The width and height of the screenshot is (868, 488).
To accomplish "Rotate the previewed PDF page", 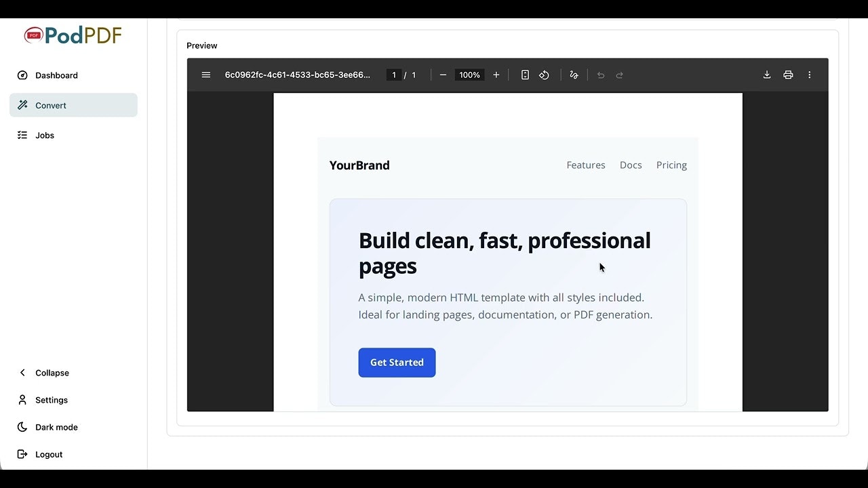I will [545, 75].
